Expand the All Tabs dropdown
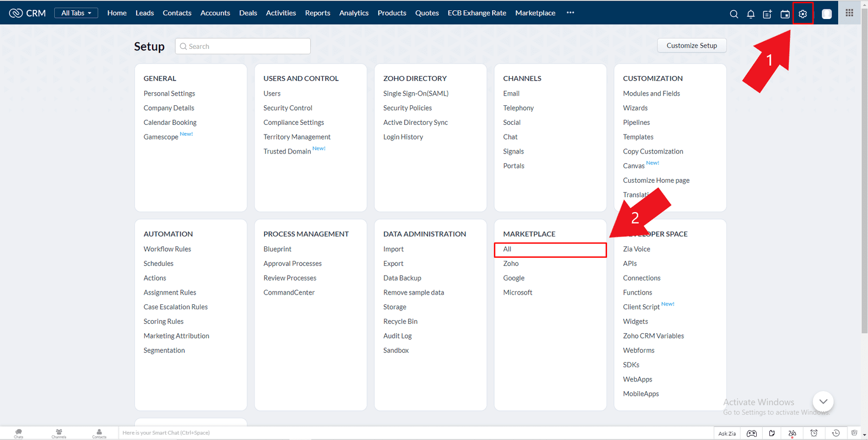This screenshot has width=868, height=440. click(x=76, y=13)
